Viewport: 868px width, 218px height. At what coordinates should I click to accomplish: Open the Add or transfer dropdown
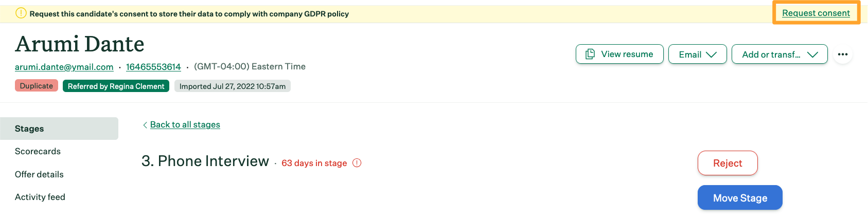pos(779,55)
